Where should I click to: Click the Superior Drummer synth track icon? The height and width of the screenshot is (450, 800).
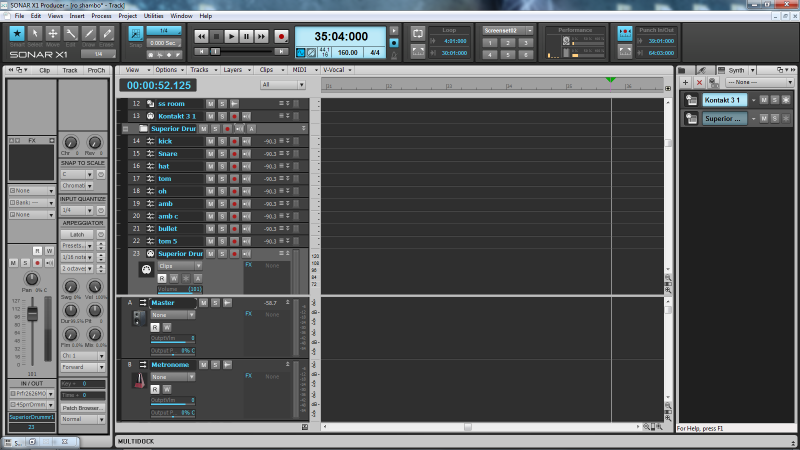click(x=146, y=270)
